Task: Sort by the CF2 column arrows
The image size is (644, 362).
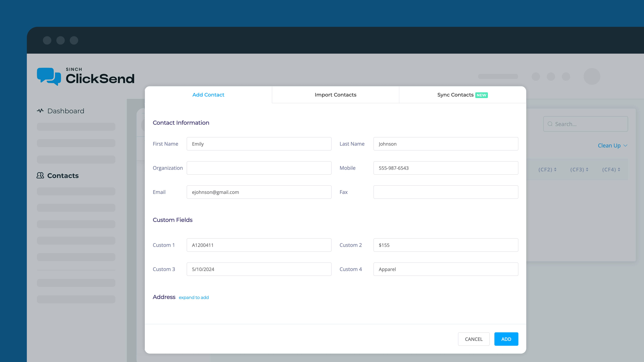Action: [555, 170]
